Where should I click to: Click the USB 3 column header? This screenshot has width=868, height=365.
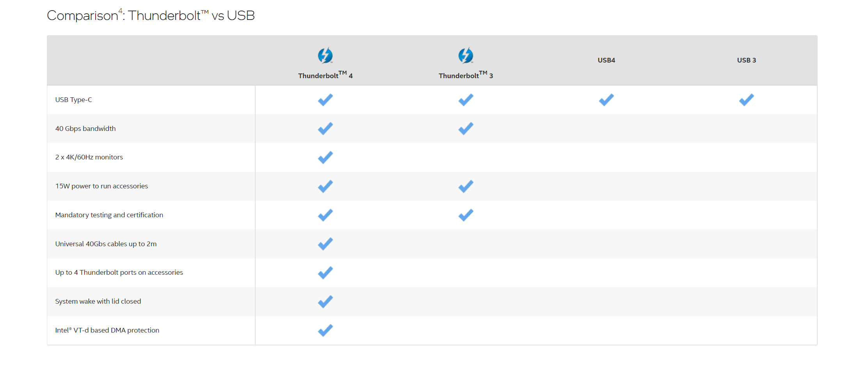(746, 60)
